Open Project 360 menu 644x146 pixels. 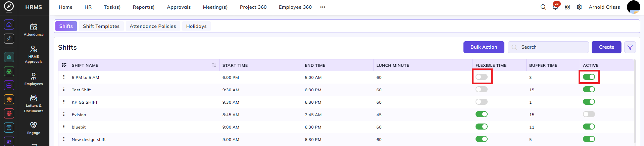(253, 7)
